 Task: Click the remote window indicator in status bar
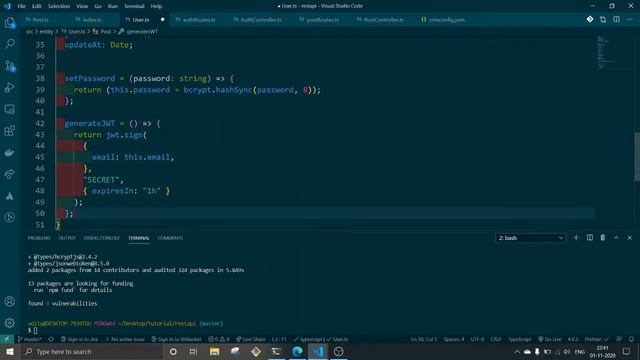click(x=7, y=339)
